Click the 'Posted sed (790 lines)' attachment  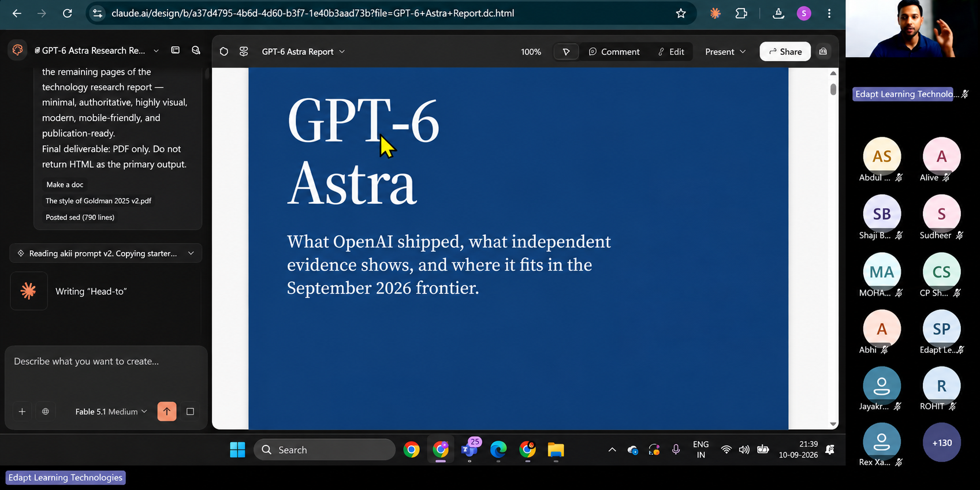tap(80, 218)
